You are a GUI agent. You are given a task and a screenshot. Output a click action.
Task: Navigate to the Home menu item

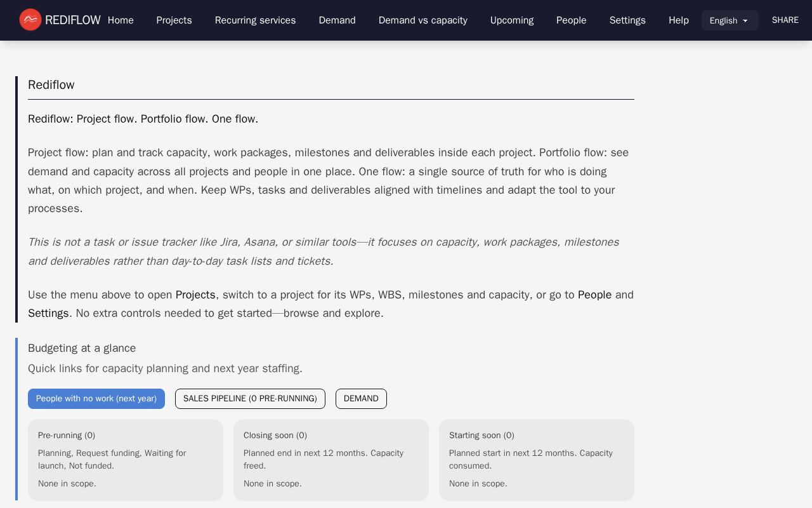pos(121,20)
